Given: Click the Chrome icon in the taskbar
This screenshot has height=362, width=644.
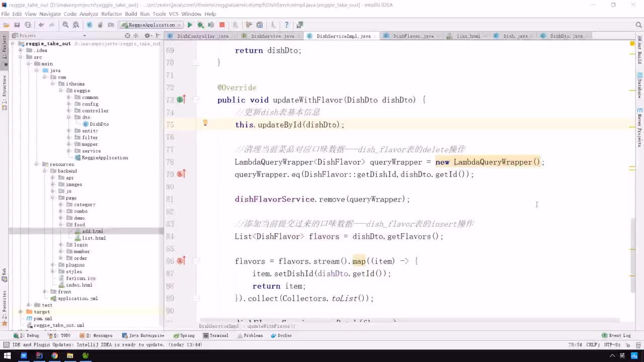Looking at the screenshot, I should tap(54, 355).
